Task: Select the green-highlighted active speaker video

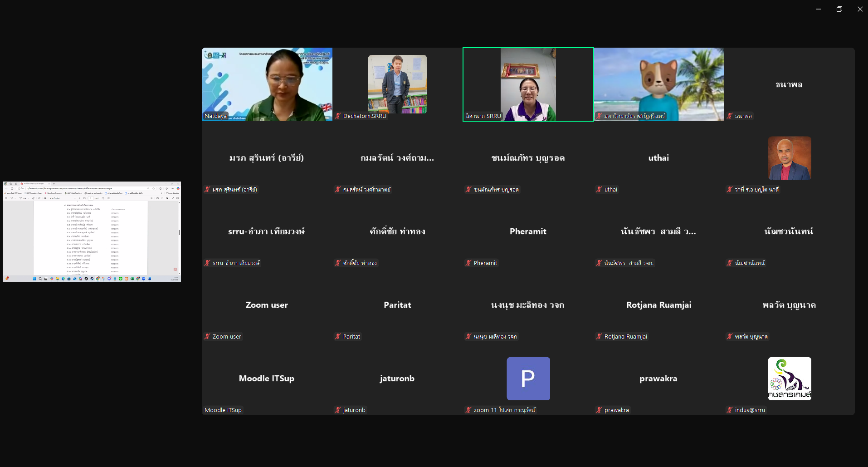Action: pos(528,84)
